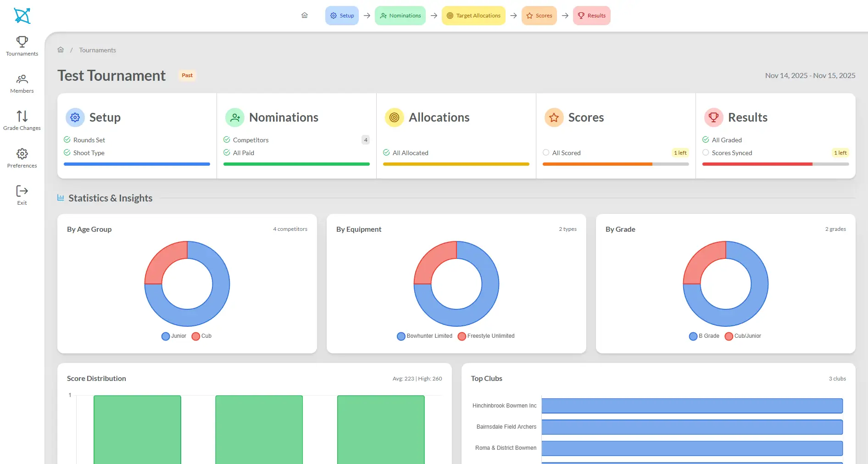This screenshot has height=464, width=868.
Task: Open Grade Changes in the sidebar
Action: [22, 121]
